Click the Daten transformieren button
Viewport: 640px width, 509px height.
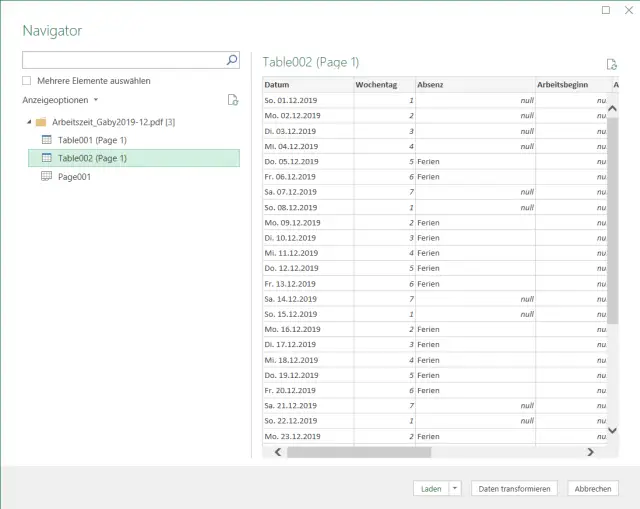click(514, 488)
